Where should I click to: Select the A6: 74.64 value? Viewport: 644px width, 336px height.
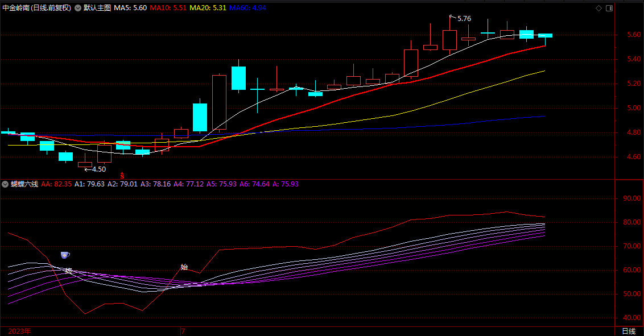(255, 184)
